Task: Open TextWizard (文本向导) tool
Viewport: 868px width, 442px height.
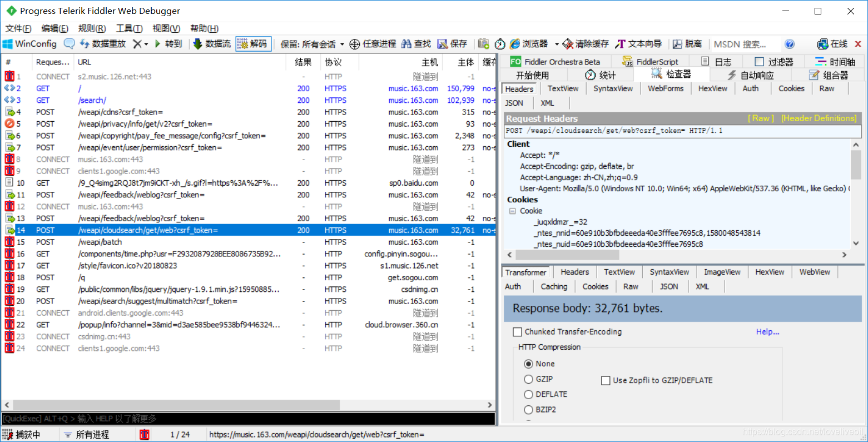Action: (639, 44)
